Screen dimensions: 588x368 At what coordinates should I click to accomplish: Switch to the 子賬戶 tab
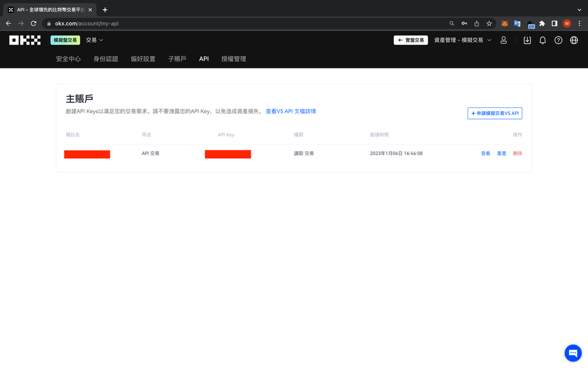click(x=177, y=59)
